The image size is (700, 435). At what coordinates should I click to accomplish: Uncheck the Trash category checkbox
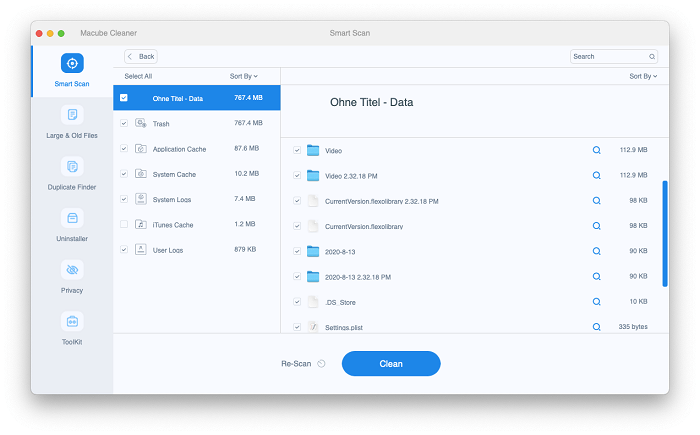[x=124, y=123]
